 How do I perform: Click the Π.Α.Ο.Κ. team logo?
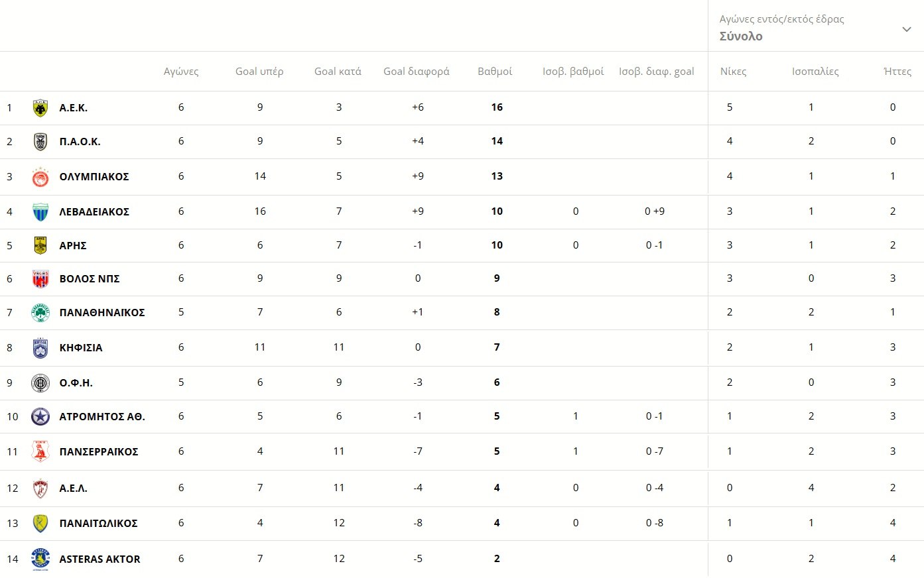(40, 142)
